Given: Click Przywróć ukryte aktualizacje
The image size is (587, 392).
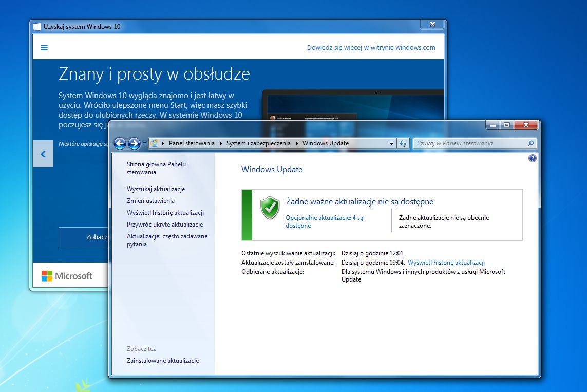Looking at the screenshot, I should [165, 225].
